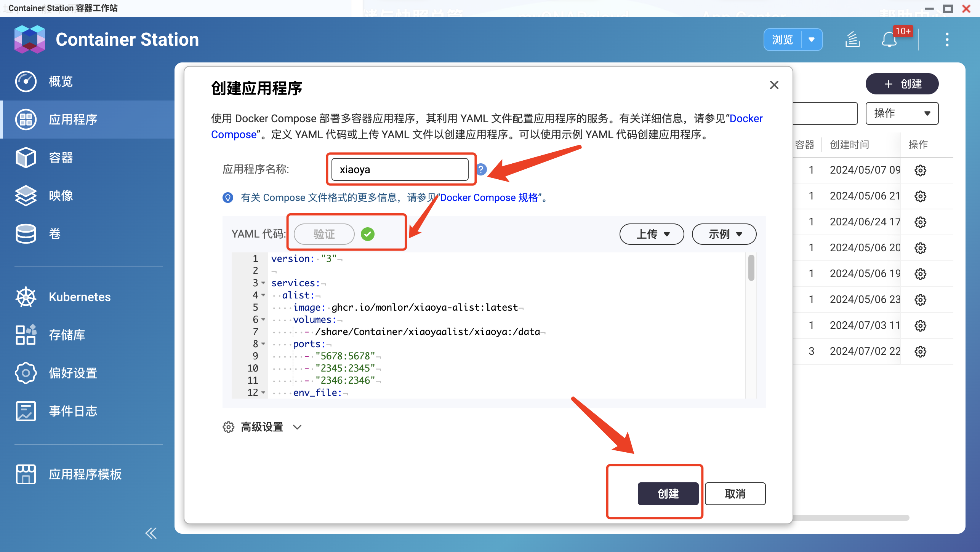Viewport: 980px width, 552px height.
Task: Click the 创建 button in the dialog
Action: tap(668, 494)
